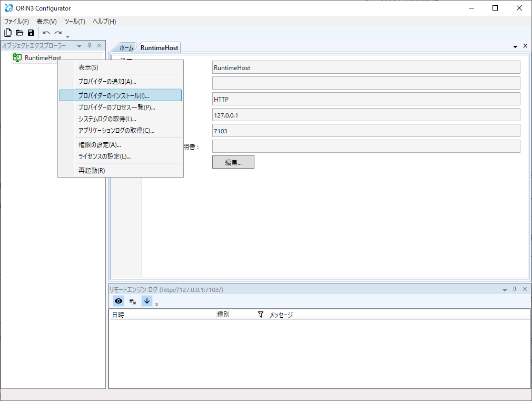Open Object Explorer panel options dropdown

point(79,46)
